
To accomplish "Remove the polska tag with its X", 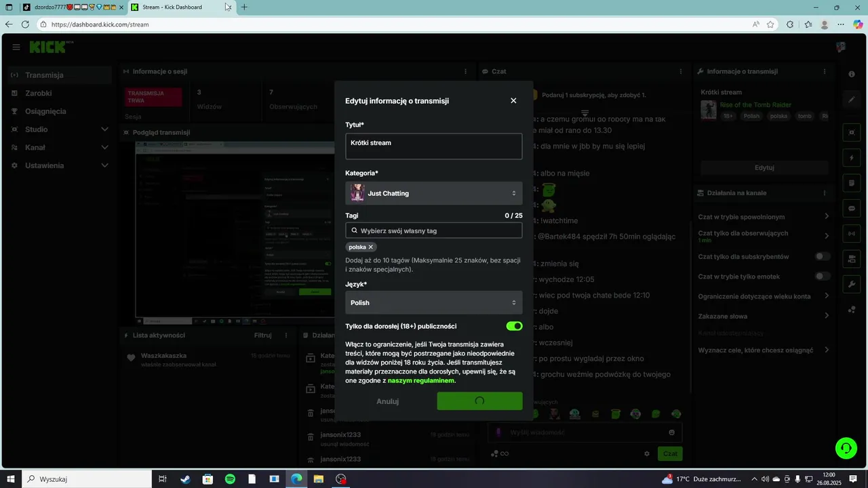I will tap(371, 247).
